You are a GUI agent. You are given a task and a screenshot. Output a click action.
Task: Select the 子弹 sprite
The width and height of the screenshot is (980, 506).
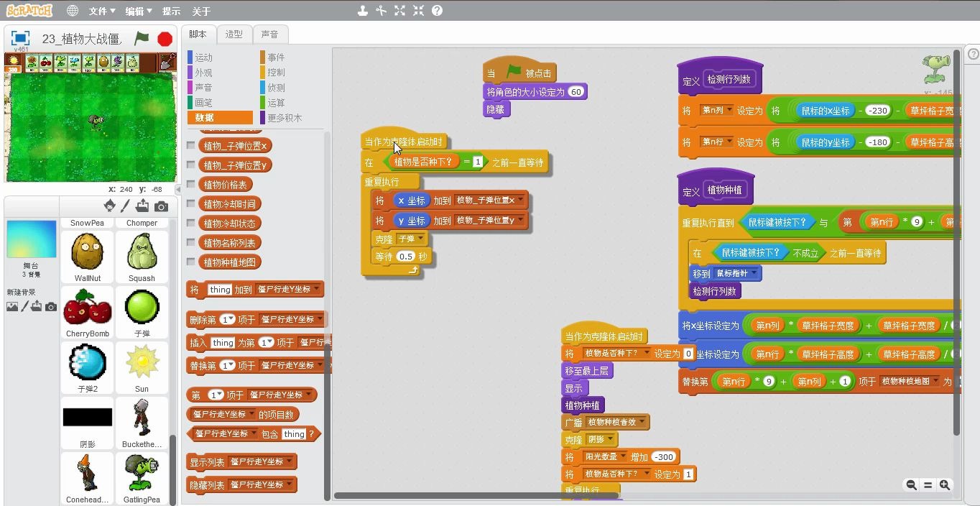142,313
